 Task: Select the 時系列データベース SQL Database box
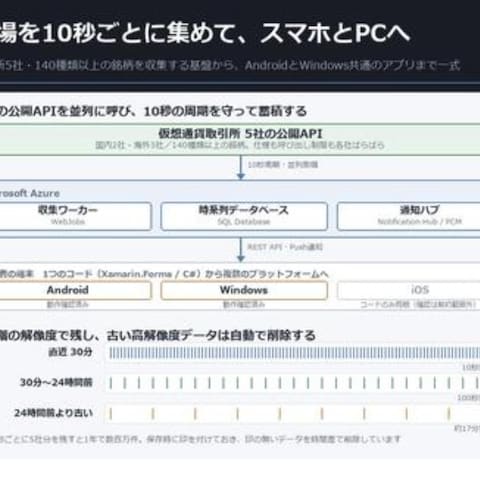(x=244, y=216)
